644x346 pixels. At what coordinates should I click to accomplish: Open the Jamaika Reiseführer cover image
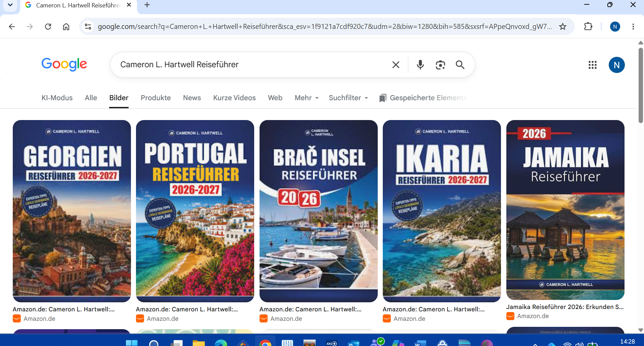(565, 210)
